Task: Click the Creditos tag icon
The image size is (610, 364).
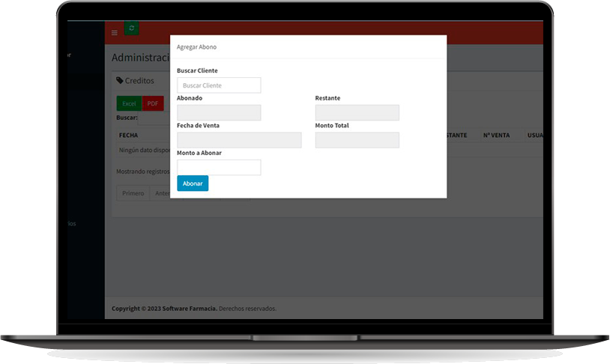Action: tap(119, 80)
